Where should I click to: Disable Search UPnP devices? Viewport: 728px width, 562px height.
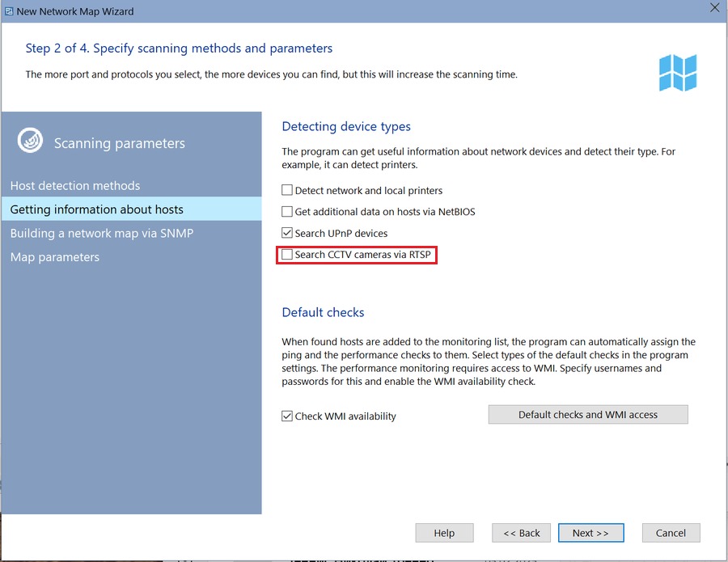click(x=287, y=233)
